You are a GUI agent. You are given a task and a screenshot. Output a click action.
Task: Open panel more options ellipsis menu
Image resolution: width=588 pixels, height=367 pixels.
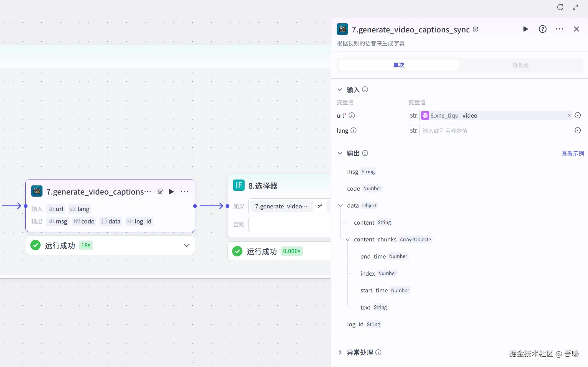[x=559, y=29]
